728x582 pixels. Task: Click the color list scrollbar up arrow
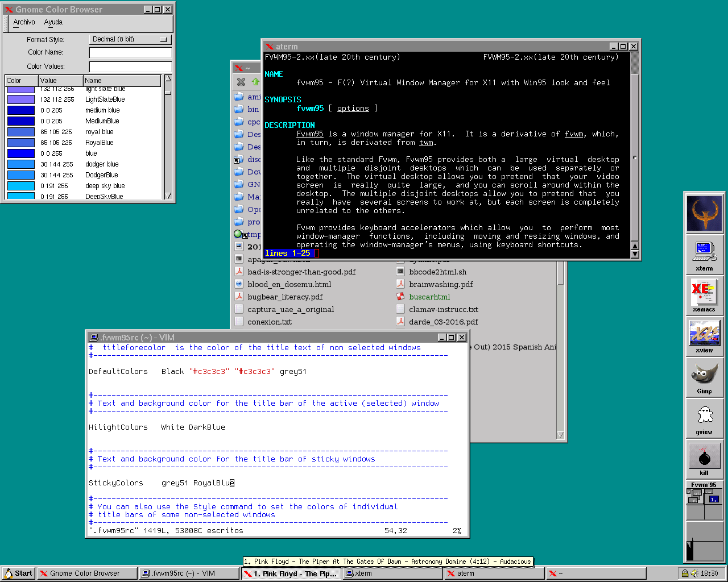(168, 79)
